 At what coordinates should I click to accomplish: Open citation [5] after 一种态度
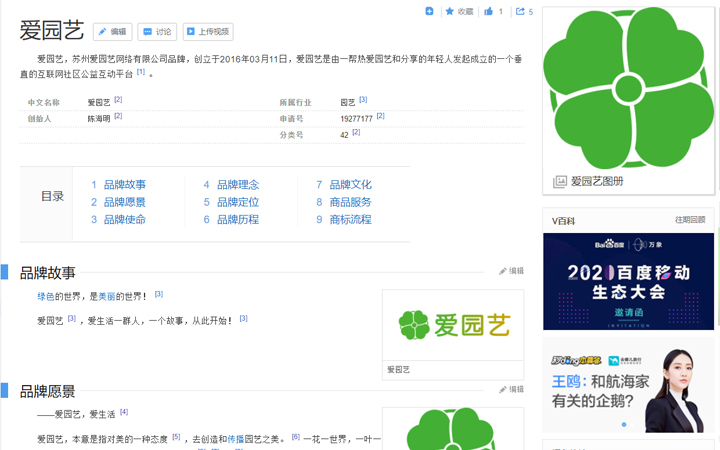176,437
